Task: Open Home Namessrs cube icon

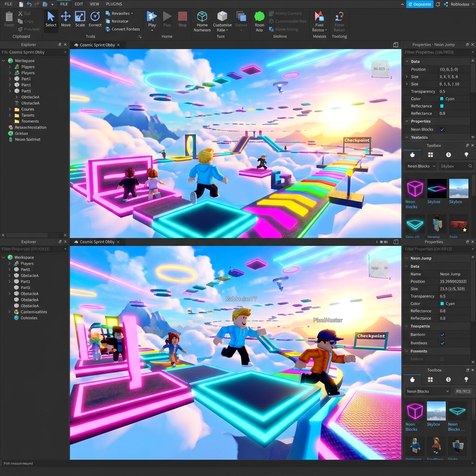Action: click(202, 21)
